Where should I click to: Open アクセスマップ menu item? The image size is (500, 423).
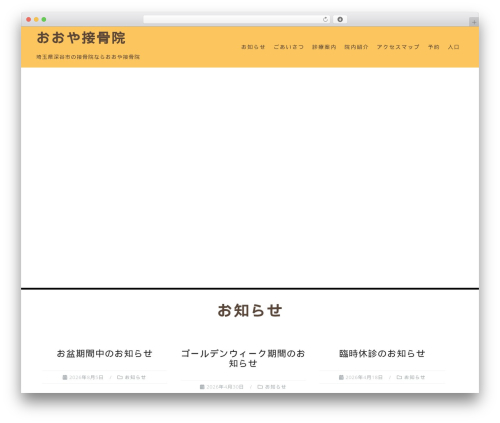pyautogui.click(x=398, y=47)
